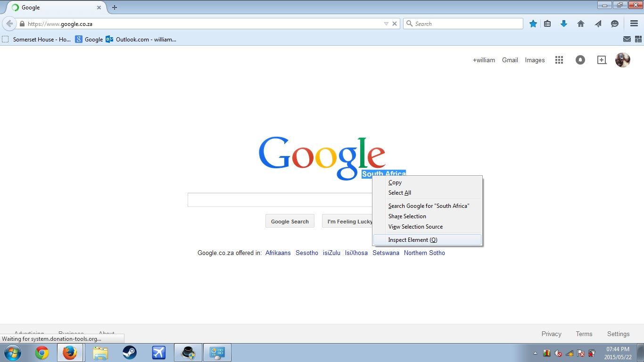Screen dimensions: 644x362
Task: Click the envelope icon on bookmarks bar
Action: point(627,40)
